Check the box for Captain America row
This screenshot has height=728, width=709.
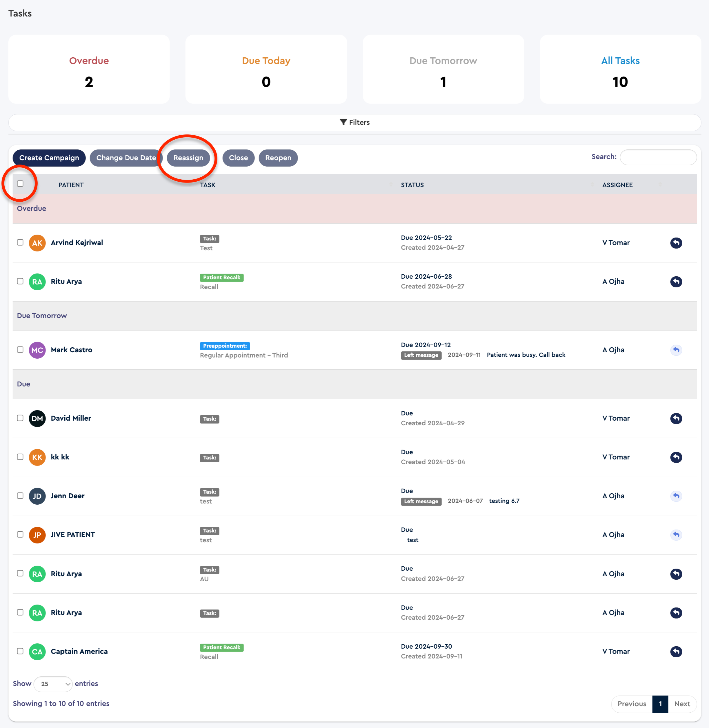tap(20, 651)
